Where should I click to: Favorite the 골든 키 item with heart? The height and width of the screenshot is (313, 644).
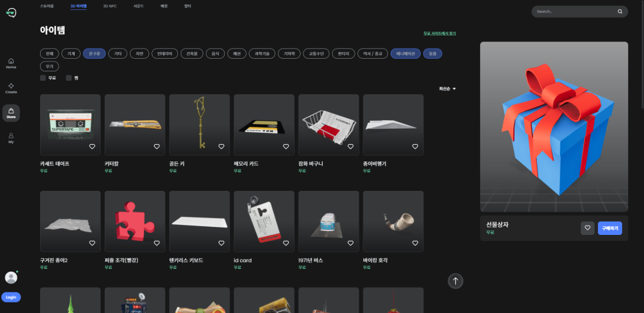tap(221, 146)
